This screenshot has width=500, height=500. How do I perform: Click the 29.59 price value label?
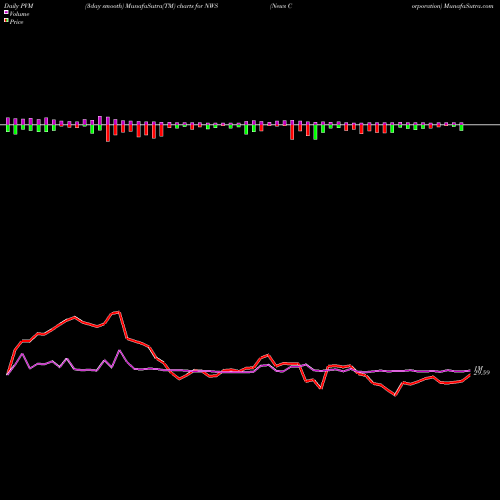coord(482,373)
